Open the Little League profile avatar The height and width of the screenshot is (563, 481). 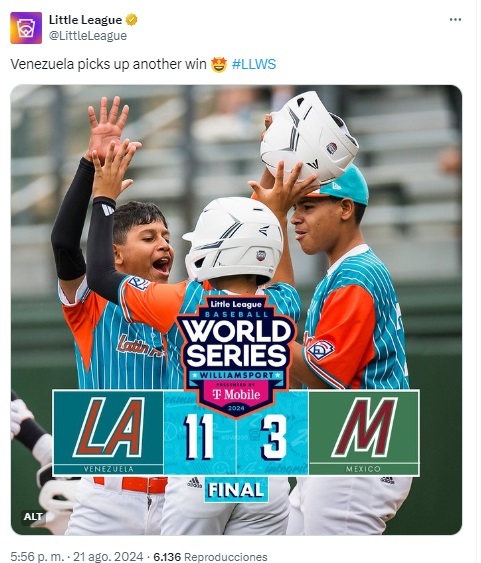(26, 28)
